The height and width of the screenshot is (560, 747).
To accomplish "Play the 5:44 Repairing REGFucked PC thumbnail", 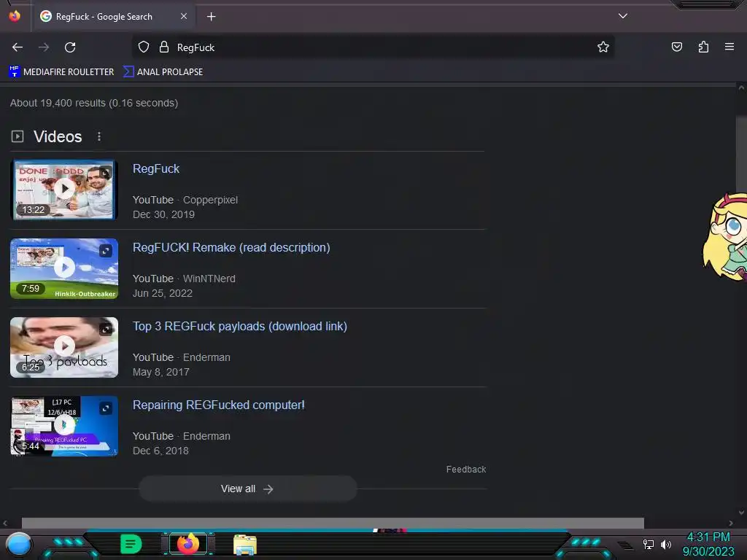I will click(x=64, y=426).
